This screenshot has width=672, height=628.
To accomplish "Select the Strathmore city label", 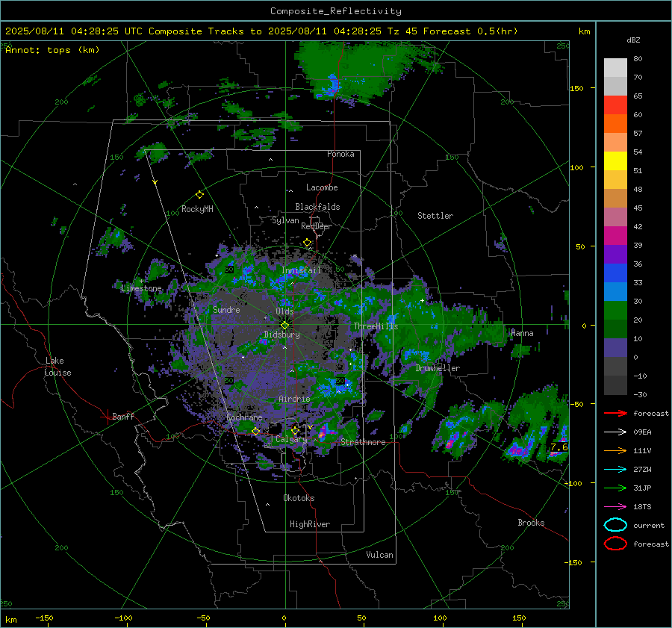I will pyautogui.click(x=363, y=442).
